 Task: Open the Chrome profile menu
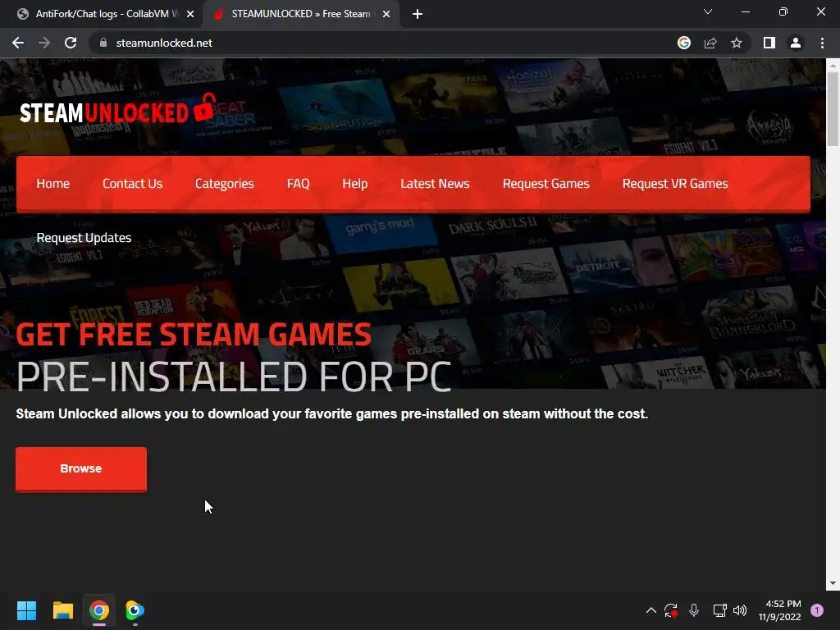(x=796, y=43)
